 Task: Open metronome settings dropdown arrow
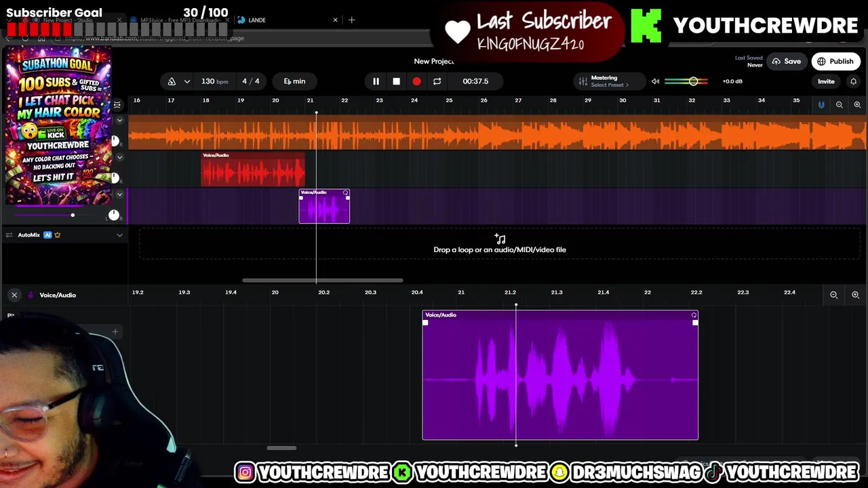186,81
